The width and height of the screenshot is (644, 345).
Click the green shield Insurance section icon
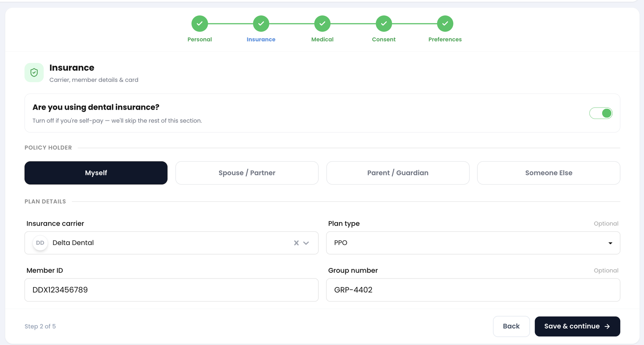point(34,73)
